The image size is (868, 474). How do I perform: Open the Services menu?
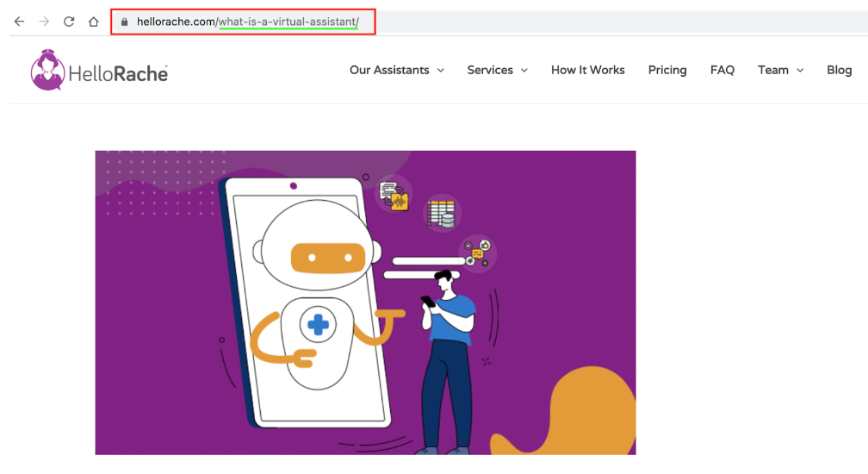point(490,71)
